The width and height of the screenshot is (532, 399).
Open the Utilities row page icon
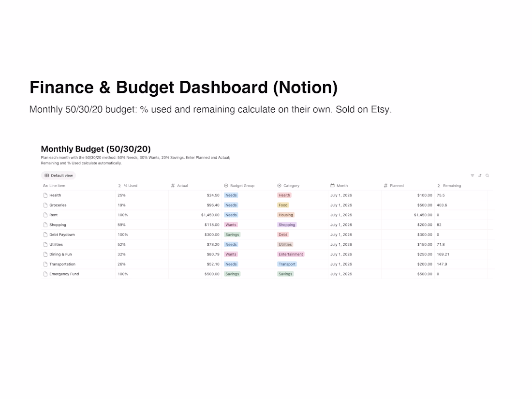pos(45,245)
